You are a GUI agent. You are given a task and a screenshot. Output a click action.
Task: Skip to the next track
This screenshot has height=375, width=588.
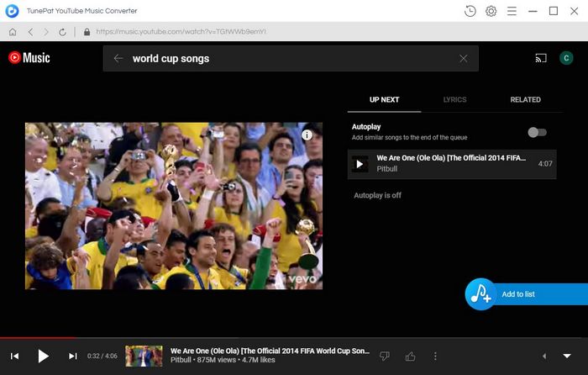click(x=72, y=356)
